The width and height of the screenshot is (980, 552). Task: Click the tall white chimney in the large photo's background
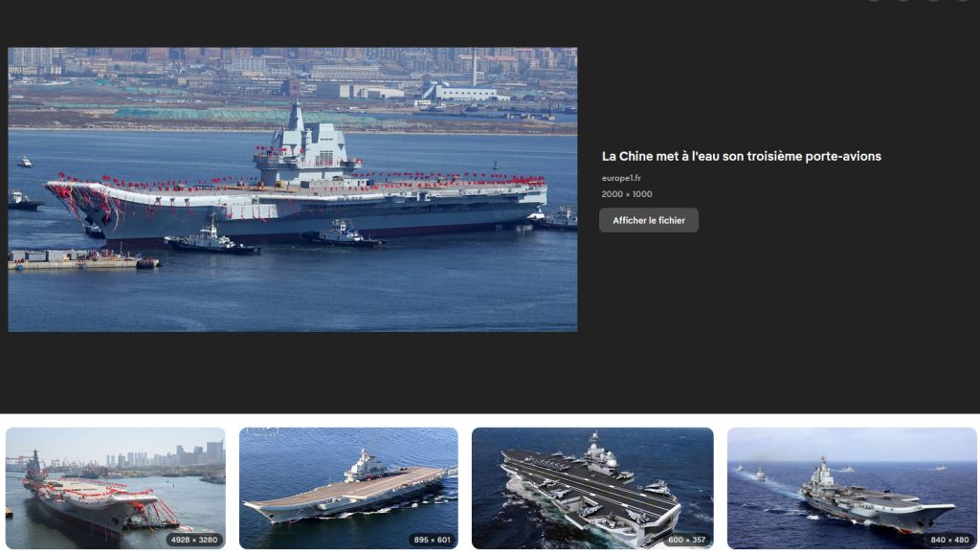point(475,67)
